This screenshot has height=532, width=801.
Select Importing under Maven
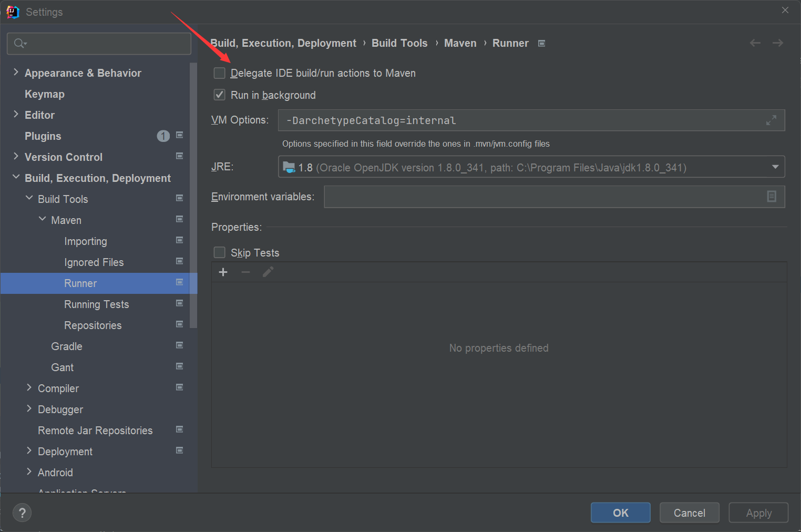[x=86, y=241]
